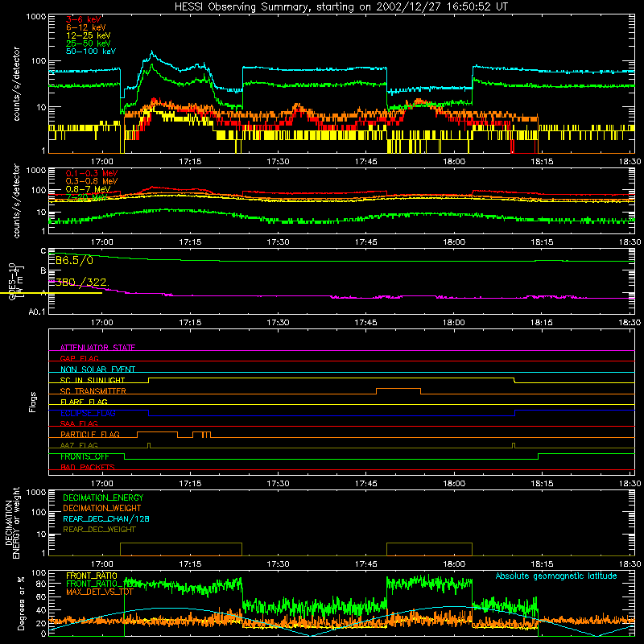Select the orange 6-12 keV legend label
This screenshot has height=644, width=644.
[86, 27]
